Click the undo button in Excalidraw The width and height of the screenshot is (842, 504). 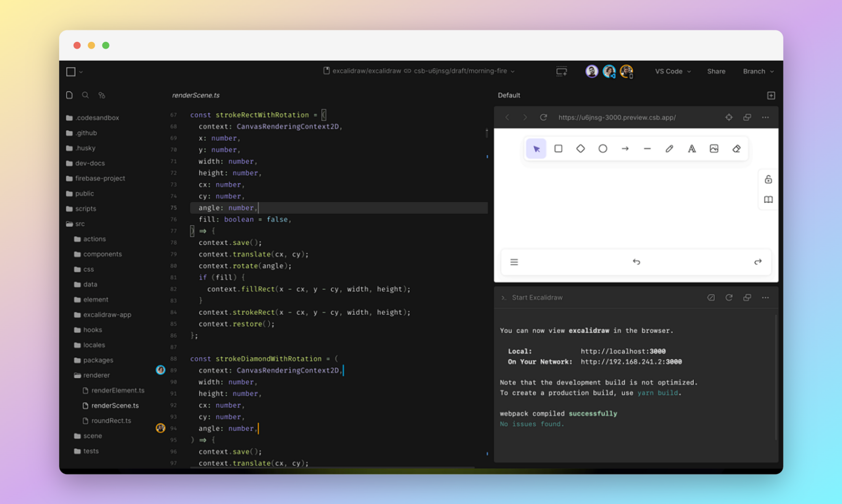636,262
